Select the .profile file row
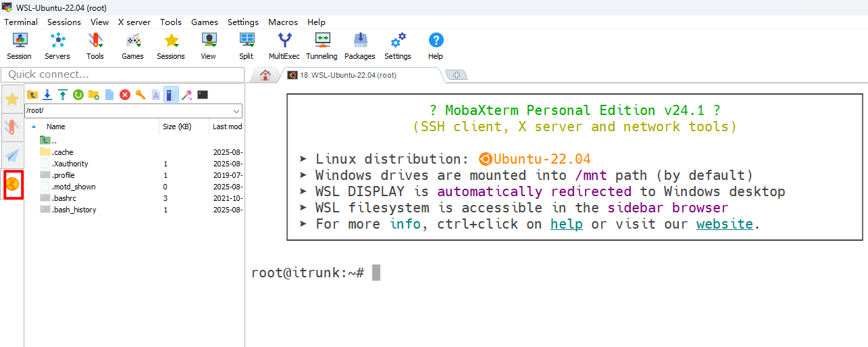The height and width of the screenshot is (347, 868). [x=134, y=175]
